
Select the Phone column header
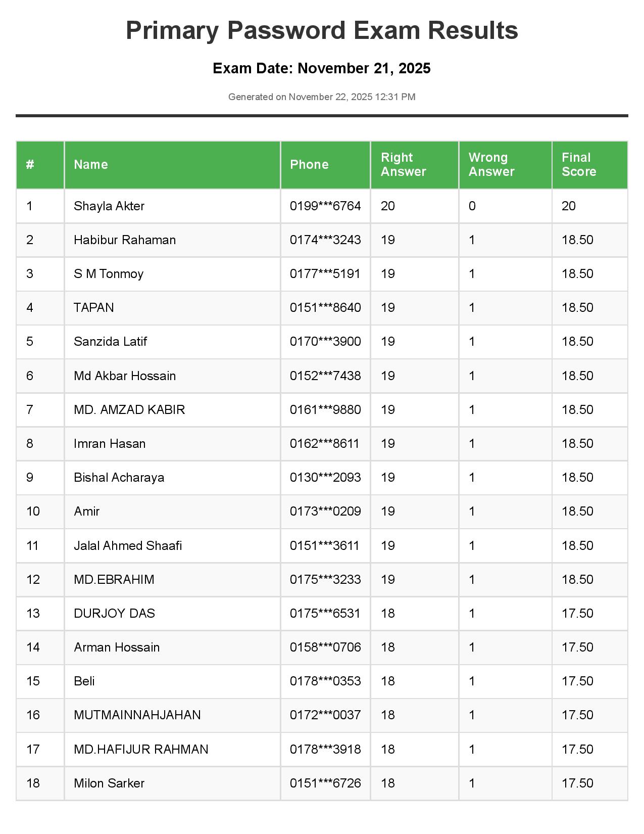[x=309, y=165]
